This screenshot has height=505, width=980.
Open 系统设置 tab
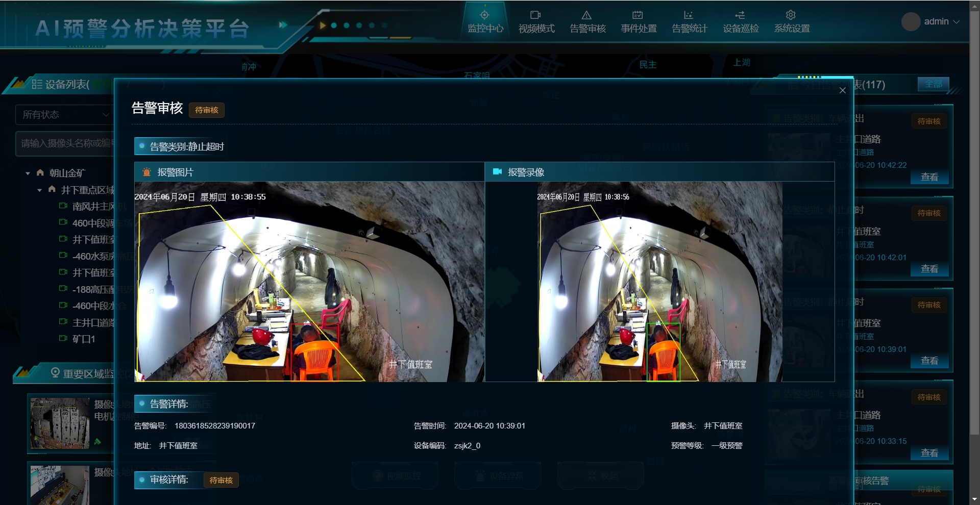[x=791, y=21]
